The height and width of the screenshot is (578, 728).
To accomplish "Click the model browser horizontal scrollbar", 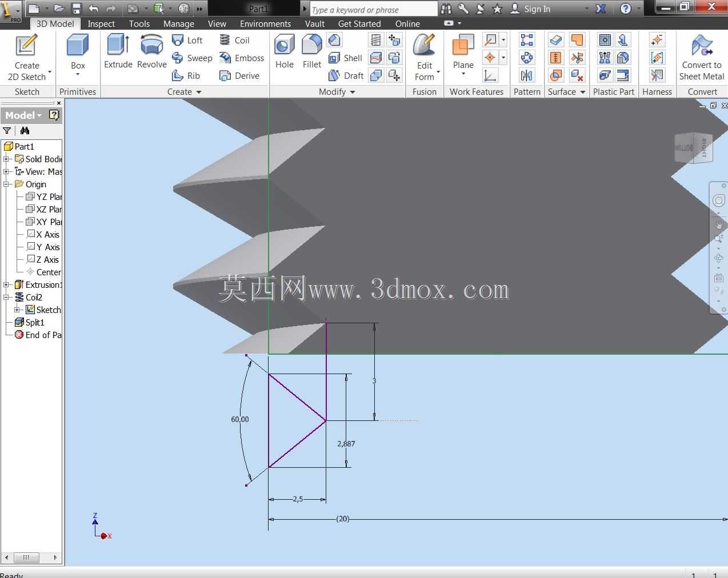I will click(x=31, y=557).
